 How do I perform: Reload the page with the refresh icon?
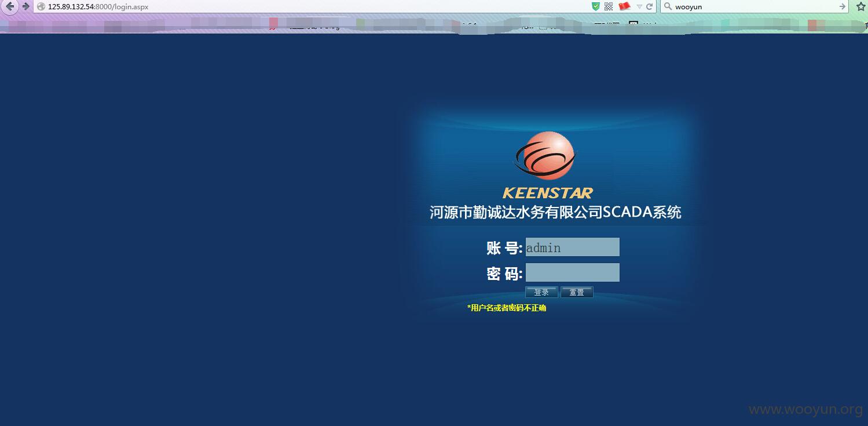(x=650, y=7)
